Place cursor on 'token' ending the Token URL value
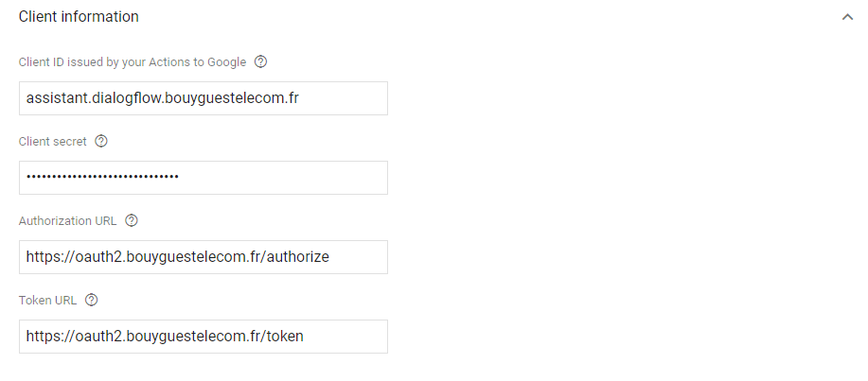868x381 pixels. tap(286, 337)
